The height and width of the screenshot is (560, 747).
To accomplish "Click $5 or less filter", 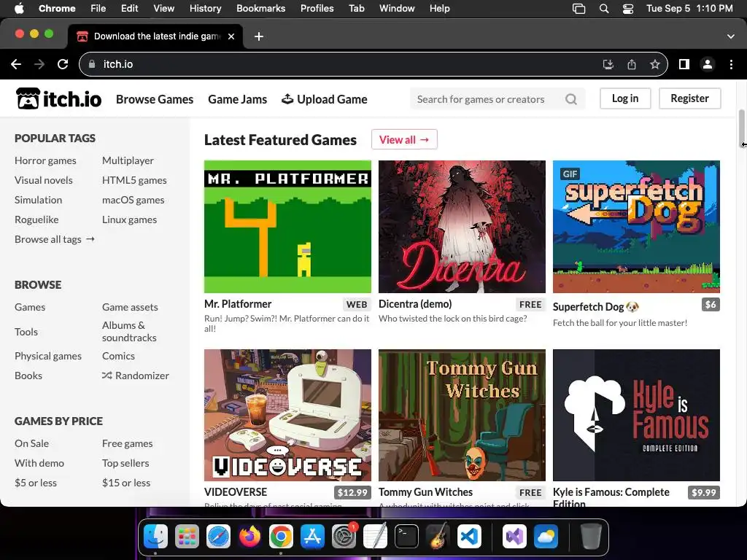I will (35, 483).
